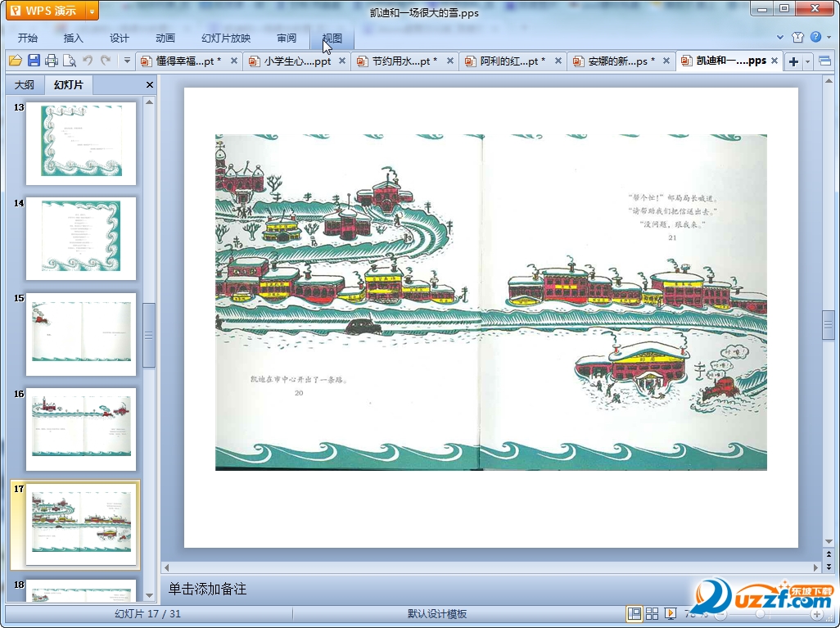The width and height of the screenshot is (840, 628).
Task: Click the thumbnail pane scroll up arrow
Action: [150, 102]
